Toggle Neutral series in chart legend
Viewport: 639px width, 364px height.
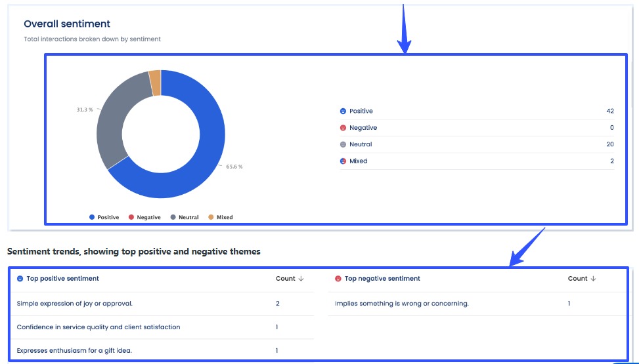184,217
